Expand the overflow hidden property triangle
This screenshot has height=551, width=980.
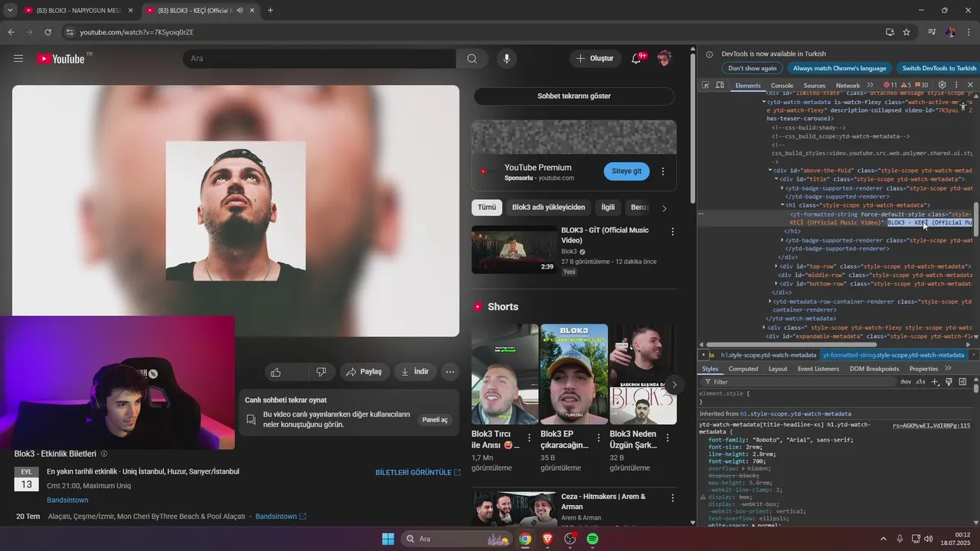pos(743,468)
